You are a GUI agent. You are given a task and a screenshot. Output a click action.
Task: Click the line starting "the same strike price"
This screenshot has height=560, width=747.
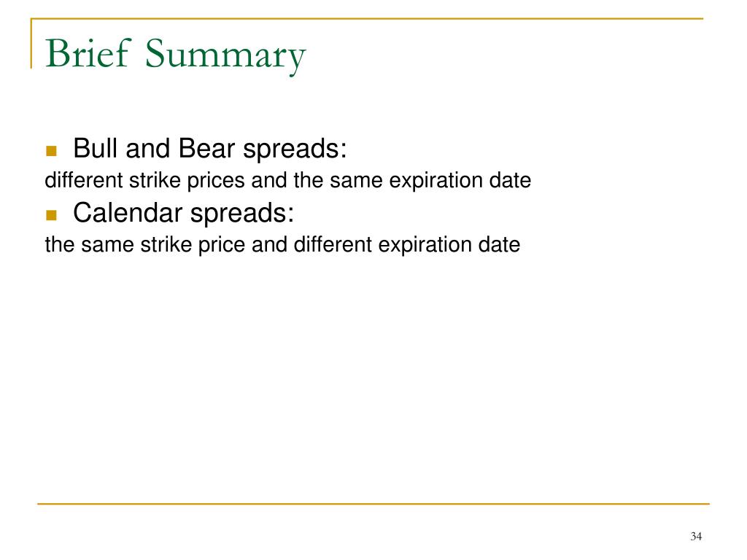tap(282, 245)
